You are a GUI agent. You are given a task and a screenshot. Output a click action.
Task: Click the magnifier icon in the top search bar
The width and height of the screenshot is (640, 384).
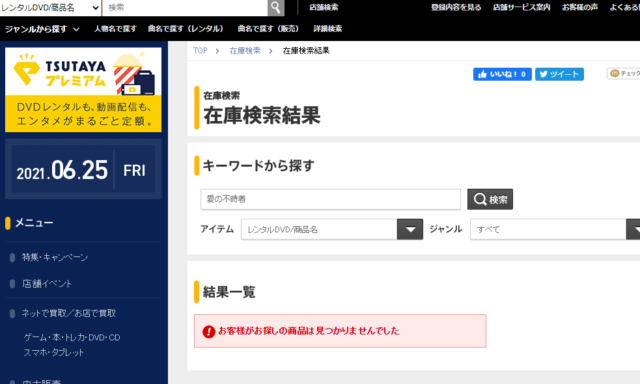276,7
